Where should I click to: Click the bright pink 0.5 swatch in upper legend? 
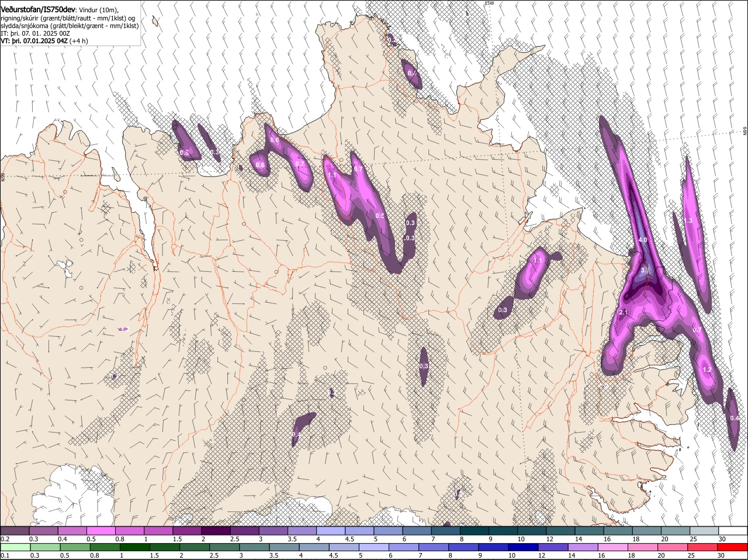101,530
